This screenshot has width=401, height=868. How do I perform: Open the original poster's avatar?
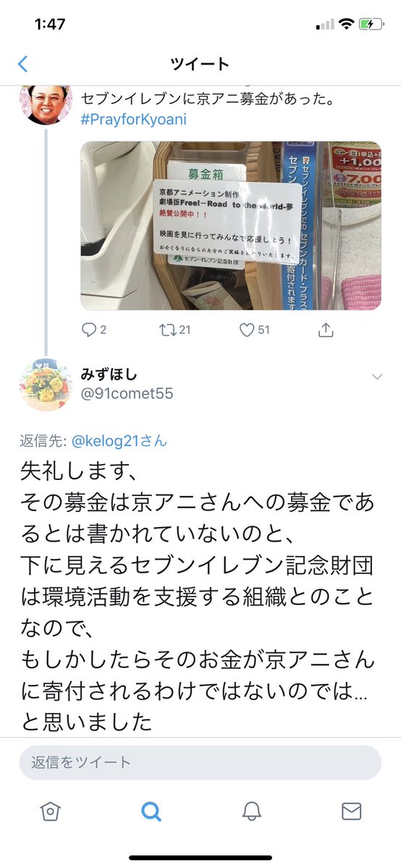(46, 105)
